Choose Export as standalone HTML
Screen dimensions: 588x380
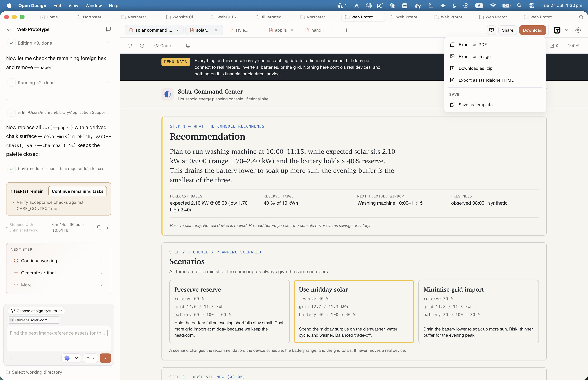[x=495, y=80]
